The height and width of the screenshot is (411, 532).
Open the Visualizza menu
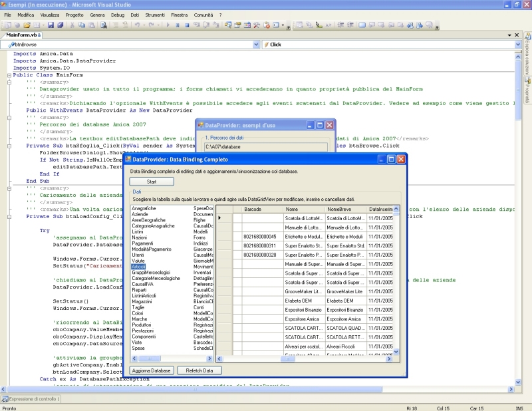coord(49,15)
